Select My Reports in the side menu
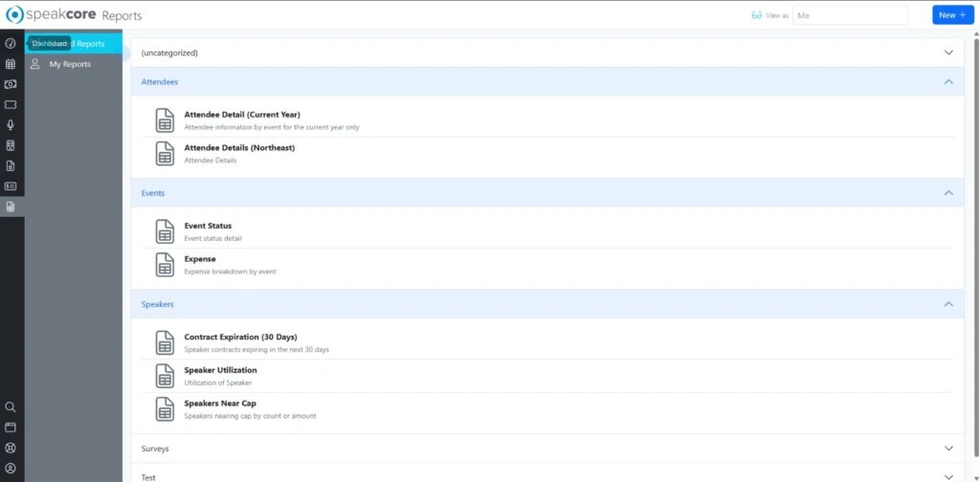 70,64
